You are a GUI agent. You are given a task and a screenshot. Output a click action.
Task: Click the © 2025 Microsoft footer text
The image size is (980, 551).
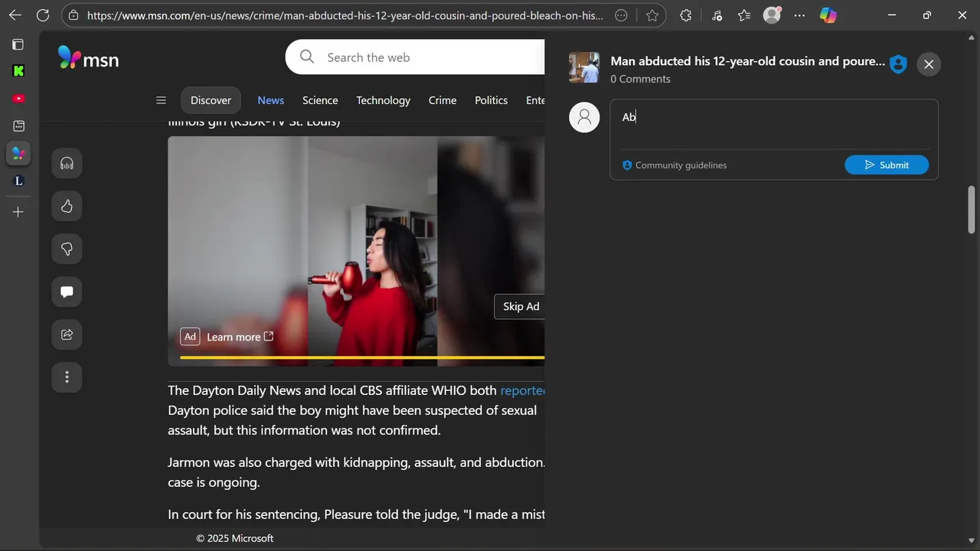click(235, 538)
